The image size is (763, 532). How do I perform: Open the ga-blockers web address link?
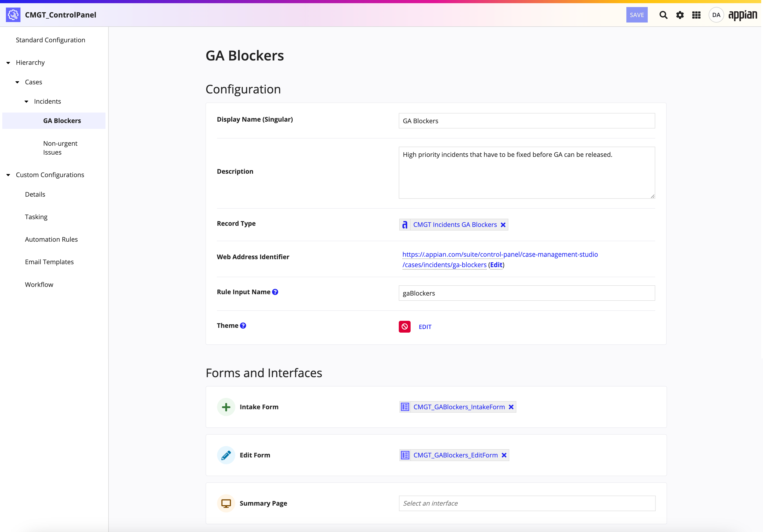tap(500, 259)
